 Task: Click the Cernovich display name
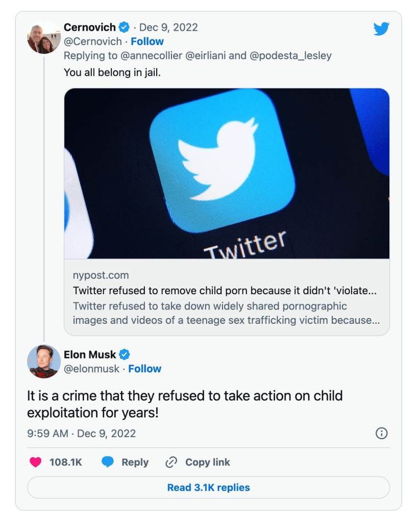pyautogui.click(x=89, y=27)
